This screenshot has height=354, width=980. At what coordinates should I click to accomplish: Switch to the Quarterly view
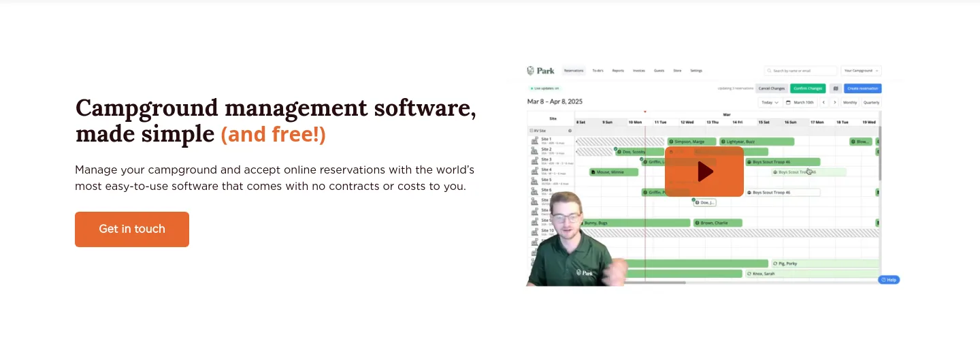[x=871, y=102]
